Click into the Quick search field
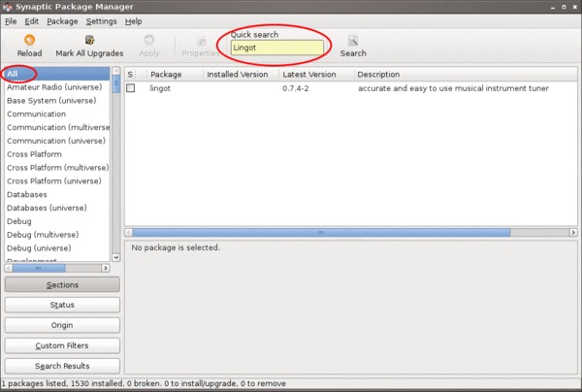 click(x=276, y=47)
